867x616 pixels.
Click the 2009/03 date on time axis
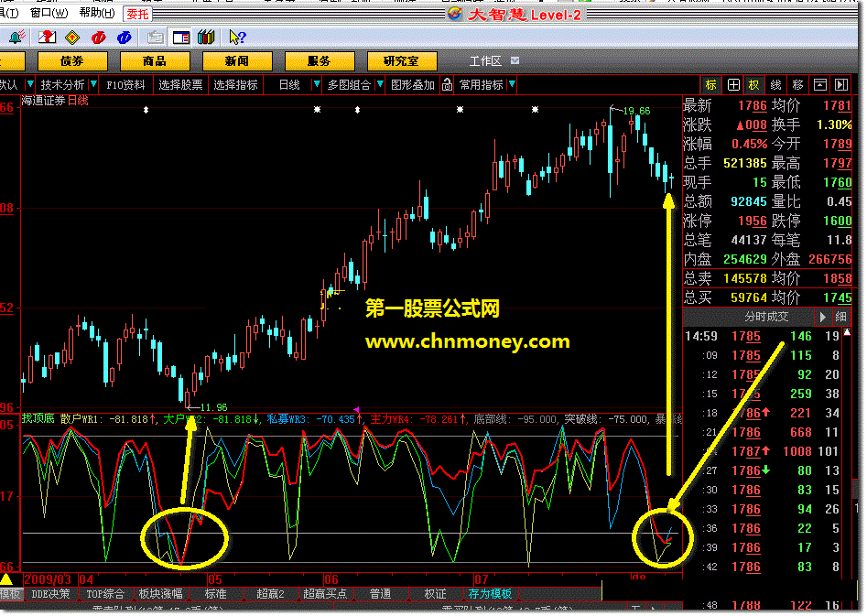(x=48, y=579)
